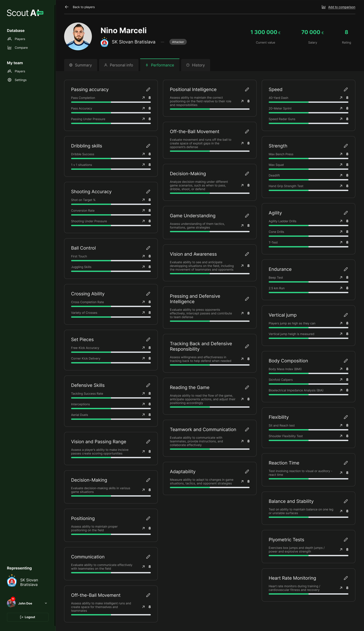Click the Skinfold Calipers label

tap(281, 380)
